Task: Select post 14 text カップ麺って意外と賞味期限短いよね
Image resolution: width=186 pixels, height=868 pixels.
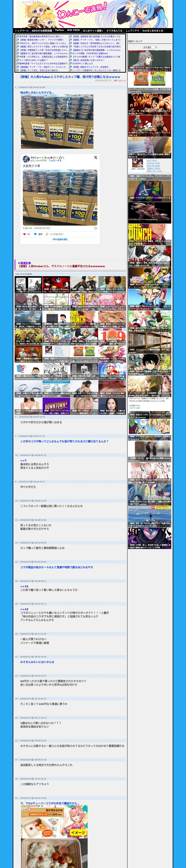Action: pyautogui.click(x=42, y=548)
